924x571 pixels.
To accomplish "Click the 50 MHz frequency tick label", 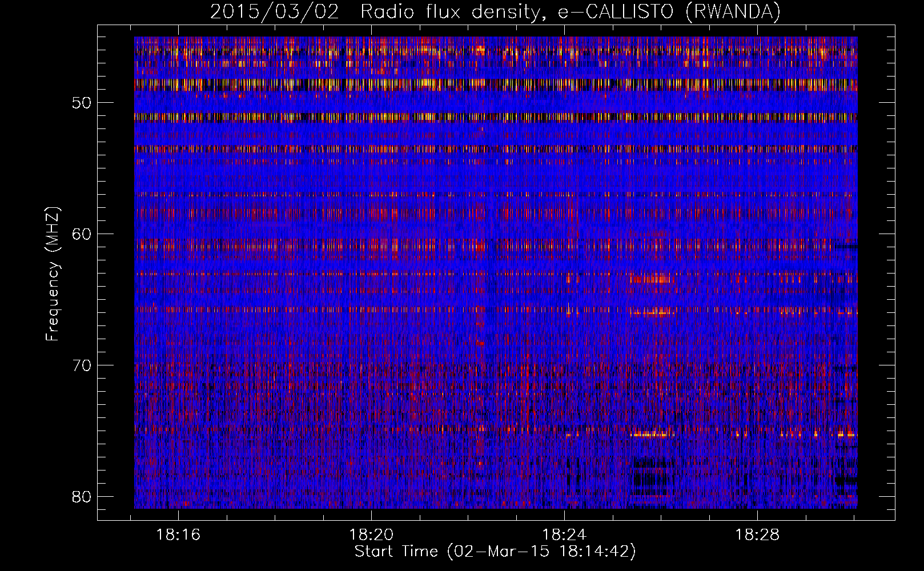I will (x=82, y=103).
